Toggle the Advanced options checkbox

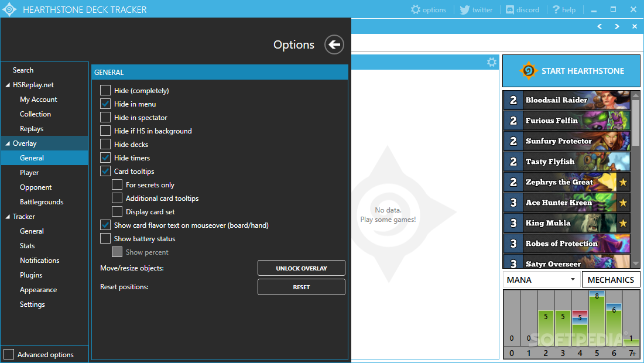coord(9,354)
